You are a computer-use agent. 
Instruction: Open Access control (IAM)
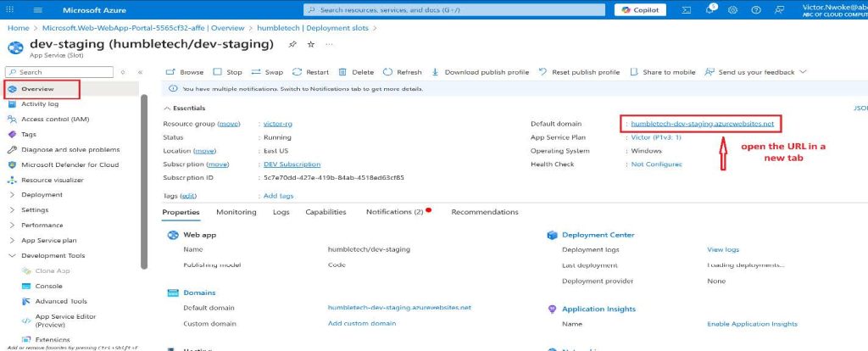pos(55,119)
